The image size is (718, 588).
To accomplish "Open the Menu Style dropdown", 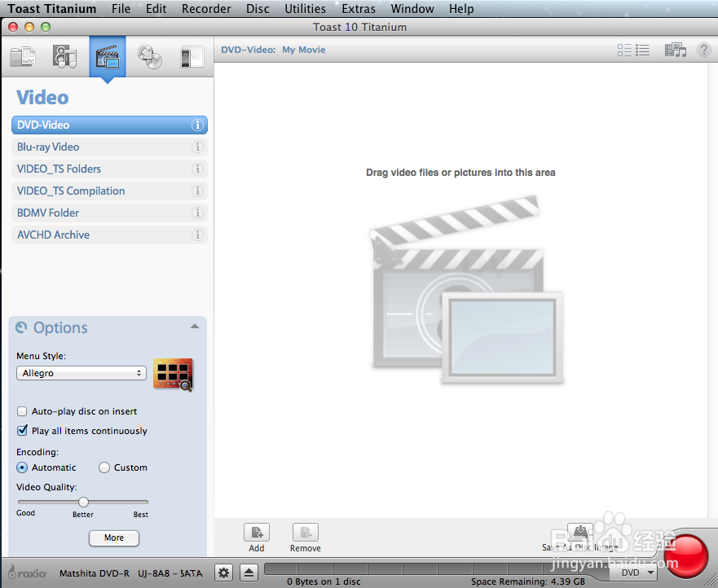I will pyautogui.click(x=81, y=373).
